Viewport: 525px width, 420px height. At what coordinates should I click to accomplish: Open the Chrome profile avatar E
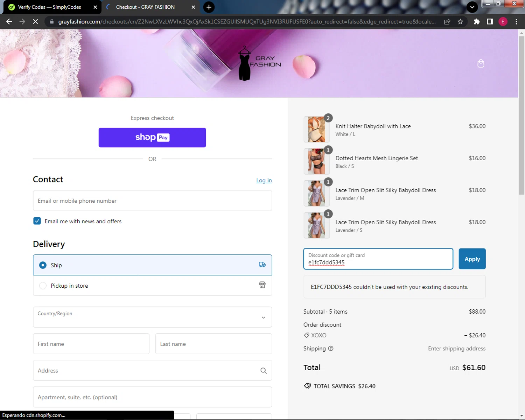(503, 22)
